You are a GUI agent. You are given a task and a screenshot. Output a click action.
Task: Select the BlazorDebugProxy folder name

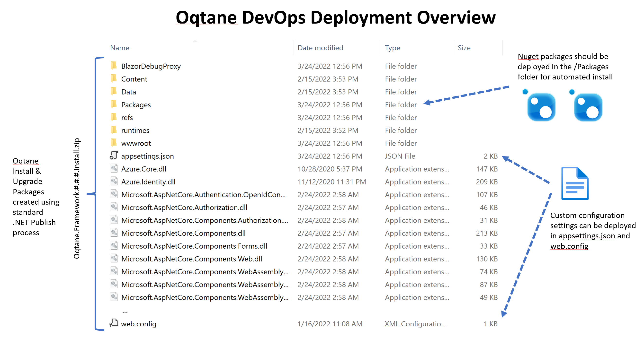click(151, 66)
